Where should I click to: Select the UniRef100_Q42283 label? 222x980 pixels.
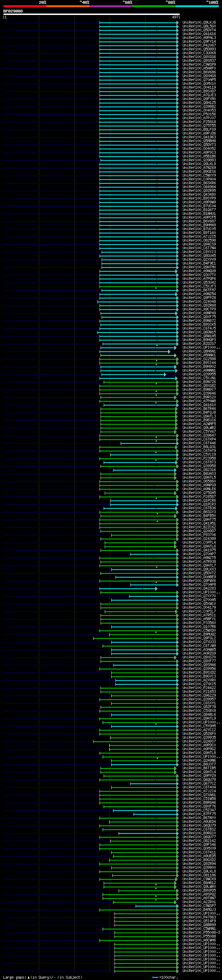(199, 588)
